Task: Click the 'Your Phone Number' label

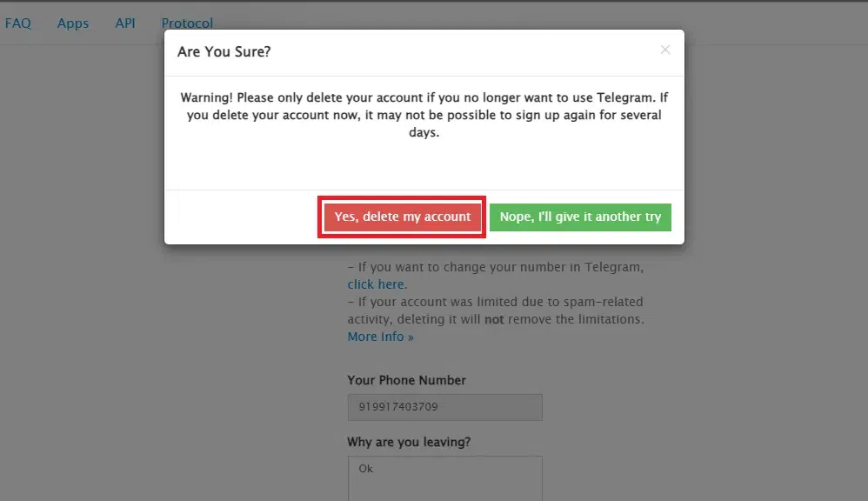Action: 406,380
